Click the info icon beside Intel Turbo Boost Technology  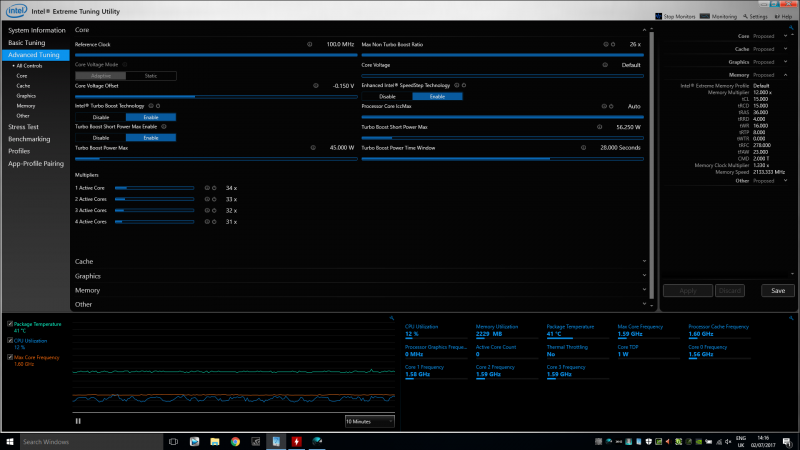[151, 106]
